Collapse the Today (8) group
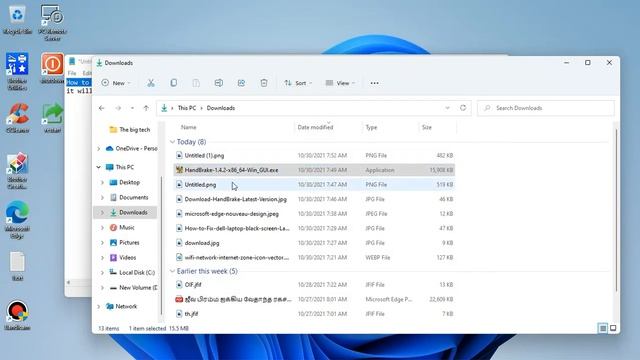The height and width of the screenshot is (360, 640). [x=172, y=142]
